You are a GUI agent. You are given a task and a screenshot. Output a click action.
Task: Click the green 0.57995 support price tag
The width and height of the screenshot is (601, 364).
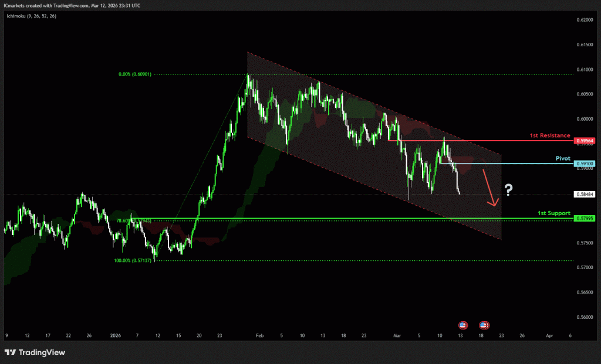click(585, 219)
